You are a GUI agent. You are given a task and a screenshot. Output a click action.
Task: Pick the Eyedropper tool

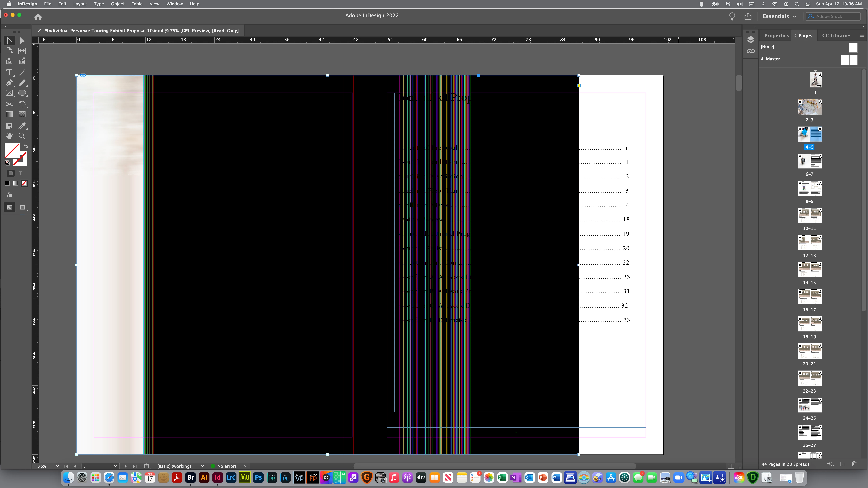click(x=22, y=126)
